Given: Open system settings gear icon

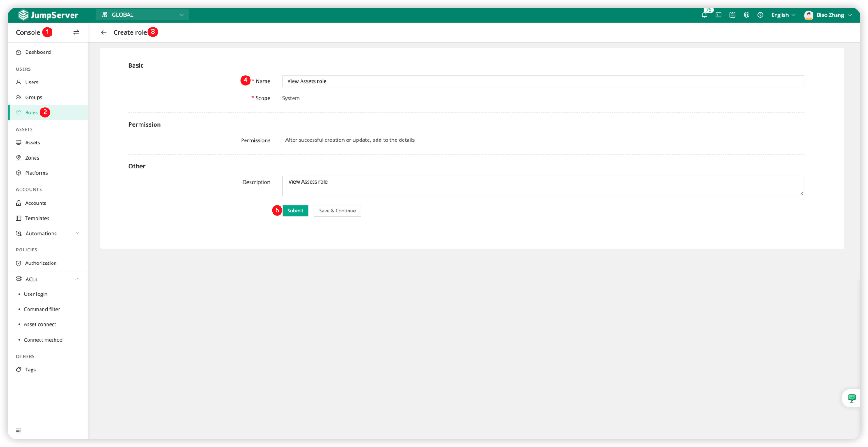Looking at the screenshot, I should [x=746, y=15].
